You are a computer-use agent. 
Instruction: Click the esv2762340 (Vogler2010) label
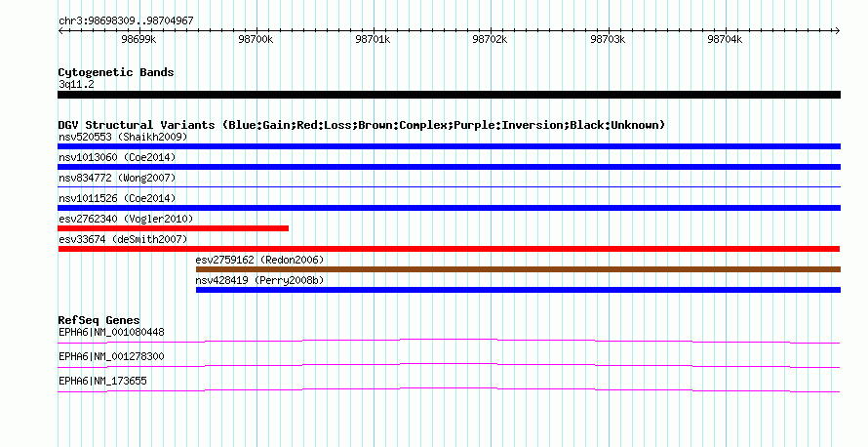[x=126, y=219]
